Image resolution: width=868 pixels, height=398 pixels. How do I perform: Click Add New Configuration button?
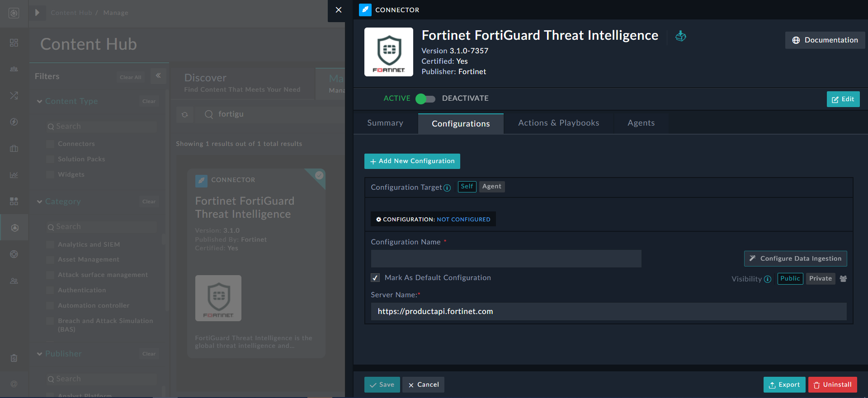pyautogui.click(x=412, y=161)
